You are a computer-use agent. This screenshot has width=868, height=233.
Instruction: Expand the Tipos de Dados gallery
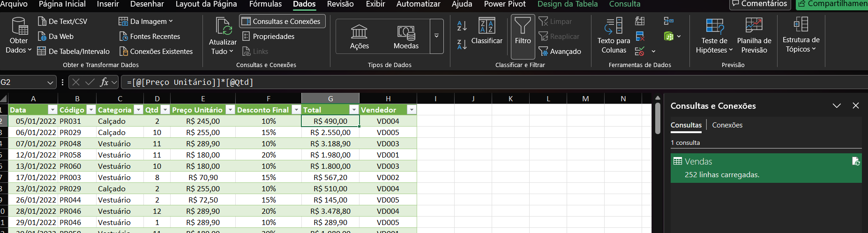tap(436, 37)
